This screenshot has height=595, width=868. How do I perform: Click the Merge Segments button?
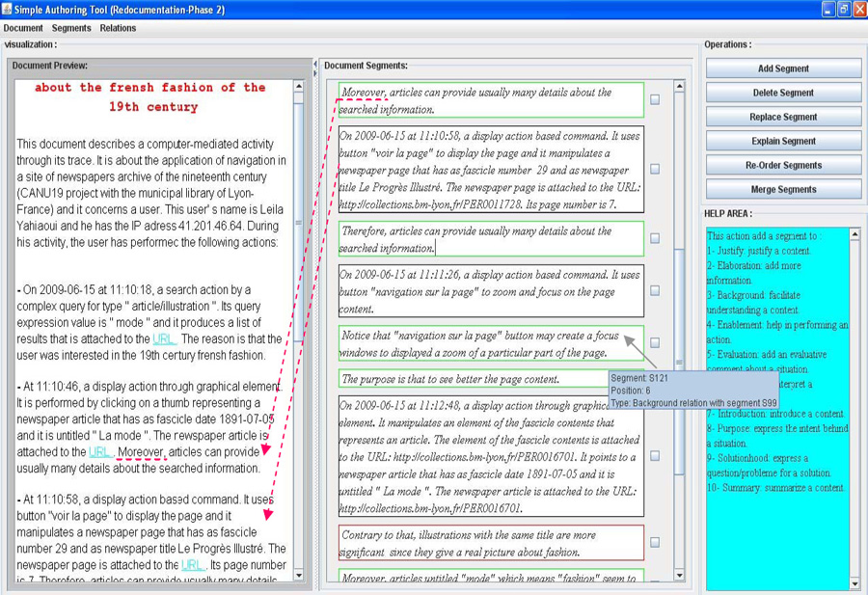pos(783,189)
